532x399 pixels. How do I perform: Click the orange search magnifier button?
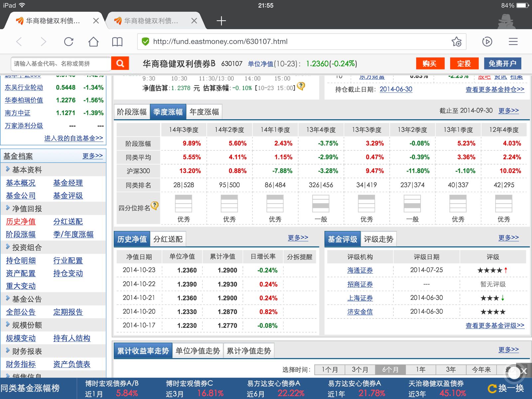tap(120, 64)
